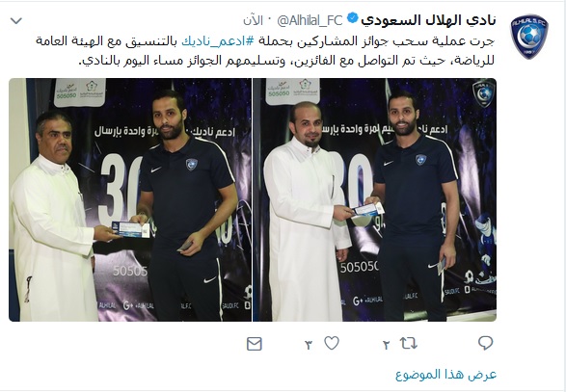Open the #ادعم_ناديك hashtag
The image size is (566, 392).
click(x=218, y=41)
